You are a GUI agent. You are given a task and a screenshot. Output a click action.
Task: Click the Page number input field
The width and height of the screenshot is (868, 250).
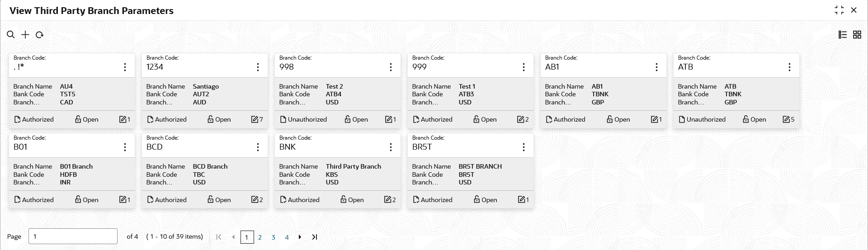(73, 236)
